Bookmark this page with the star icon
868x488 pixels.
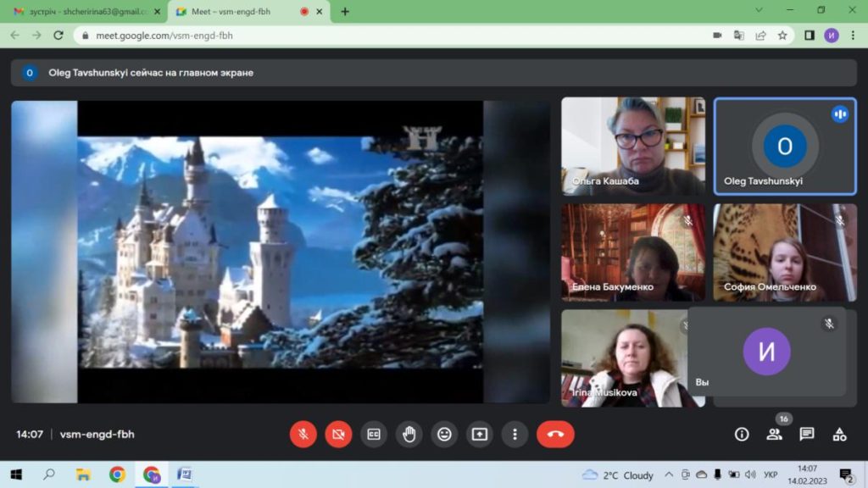782,36
